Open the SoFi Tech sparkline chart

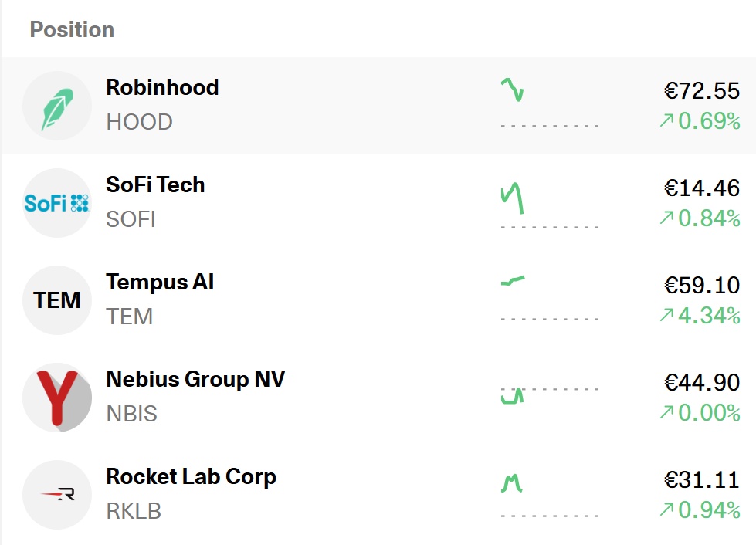(x=550, y=205)
